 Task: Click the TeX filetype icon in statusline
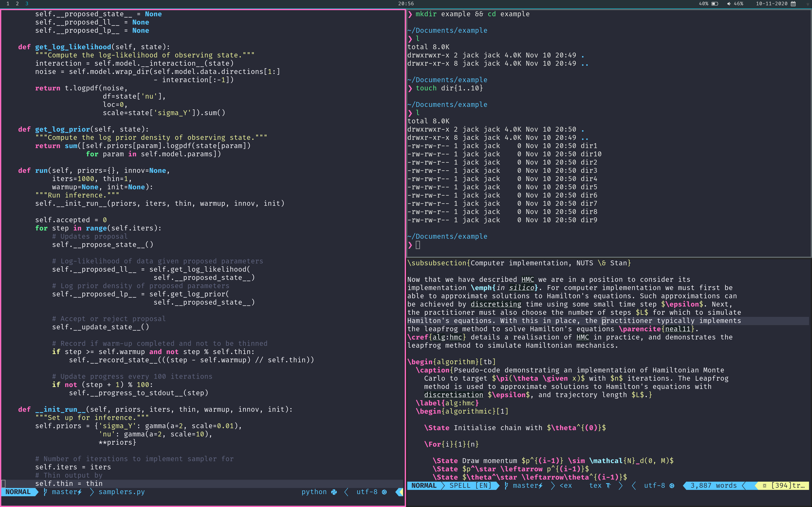(608, 485)
